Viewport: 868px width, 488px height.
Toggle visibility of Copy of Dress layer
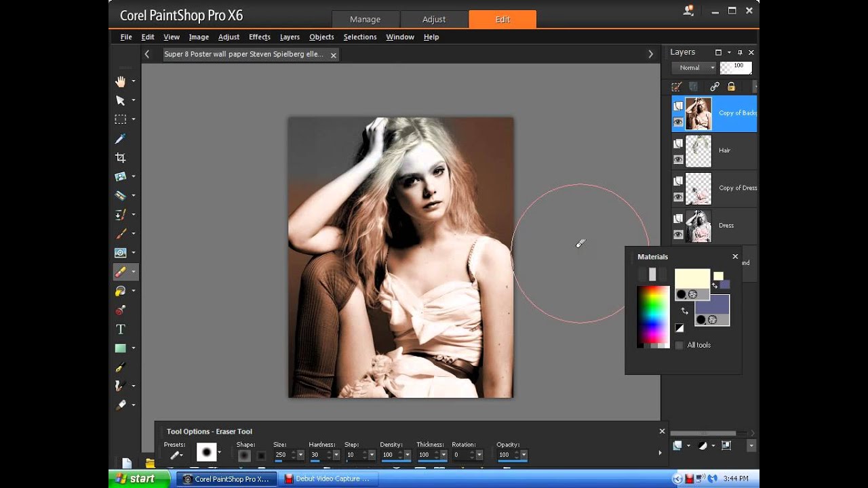678,197
